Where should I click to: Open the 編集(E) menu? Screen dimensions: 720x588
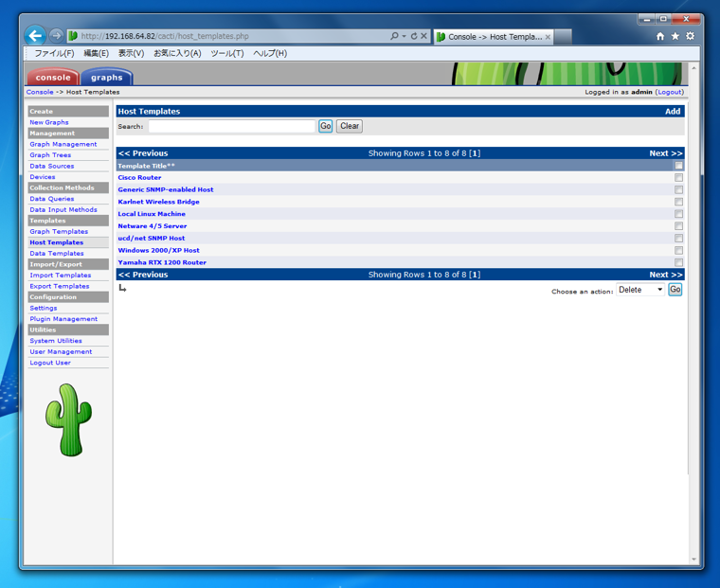[x=96, y=53]
